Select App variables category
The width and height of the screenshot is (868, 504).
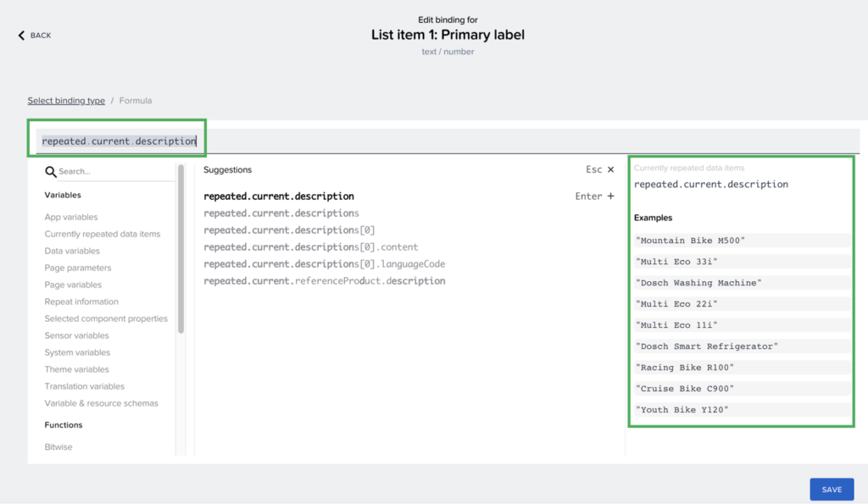[x=71, y=217]
